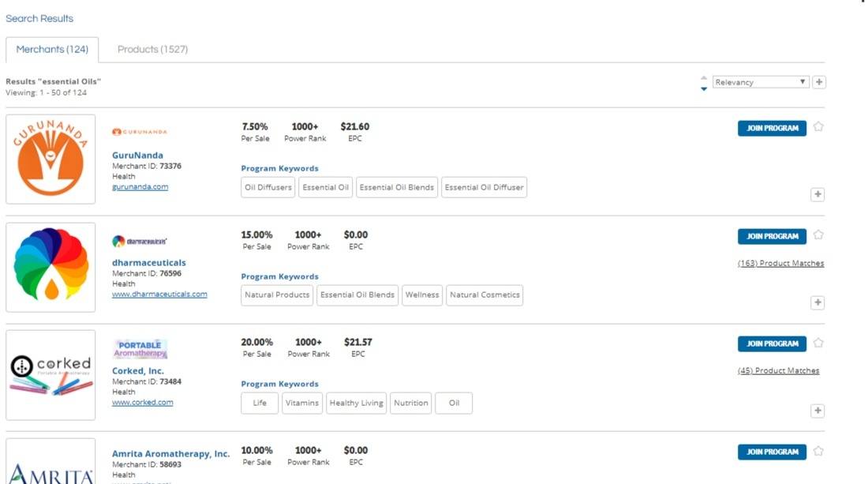Click the dharmaceuticals merchant name link
Viewport: 868px width, 484px height.
(149, 262)
